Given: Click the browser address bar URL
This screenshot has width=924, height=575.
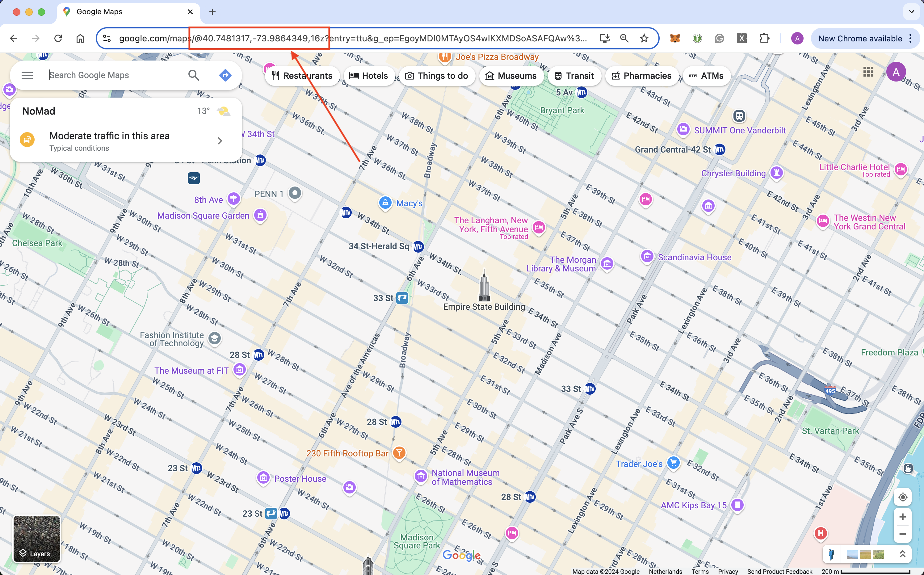Looking at the screenshot, I should [x=352, y=38].
